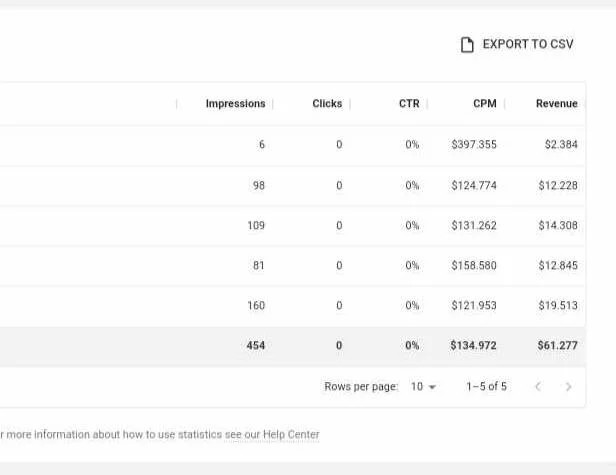Select the row with 6 impressions
This screenshot has width=616, height=475.
click(291, 145)
